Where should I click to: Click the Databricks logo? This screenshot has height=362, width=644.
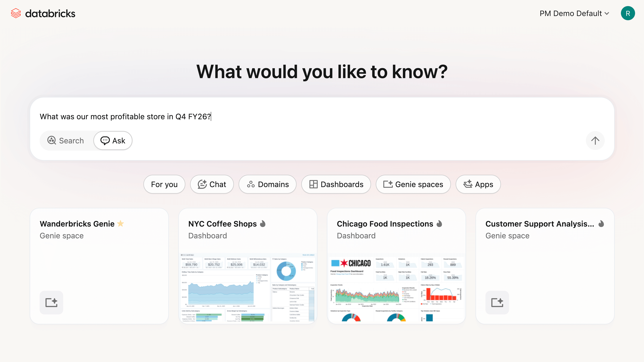[x=43, y=13]
